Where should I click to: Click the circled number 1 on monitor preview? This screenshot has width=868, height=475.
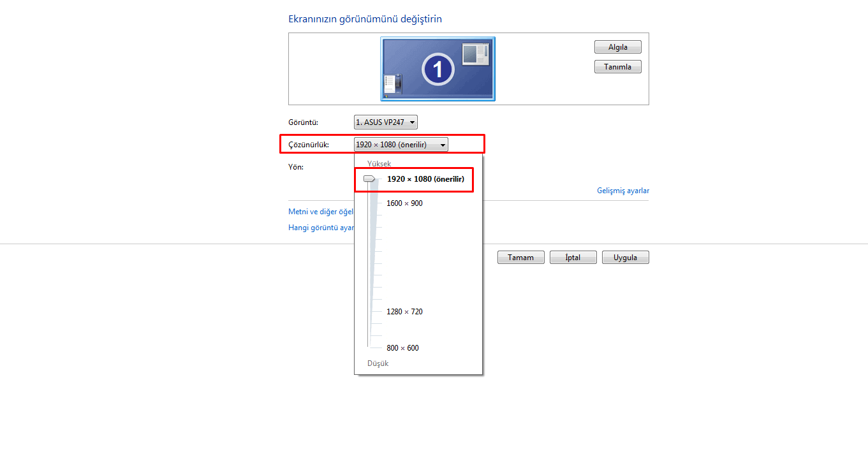438,69
